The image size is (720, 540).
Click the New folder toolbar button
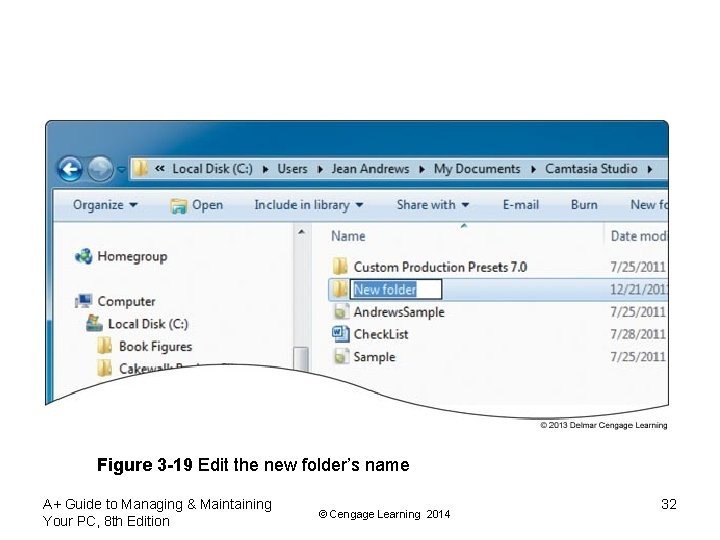point(649,205)
